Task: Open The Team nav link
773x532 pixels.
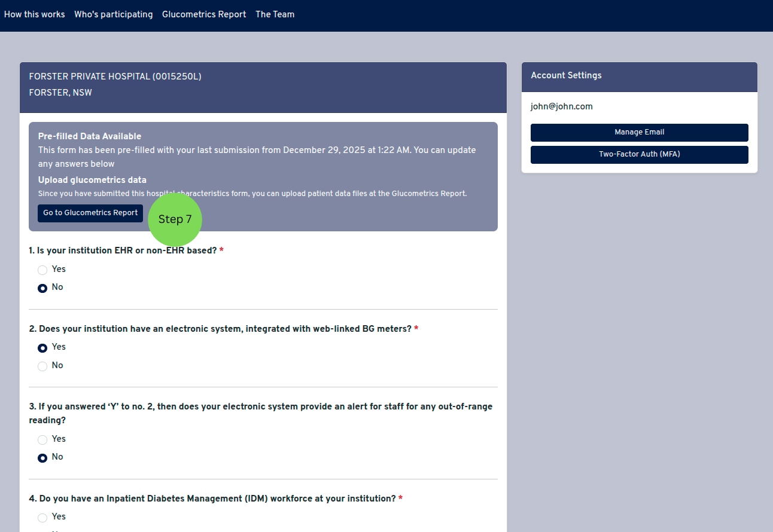Action: coord(275,14)
